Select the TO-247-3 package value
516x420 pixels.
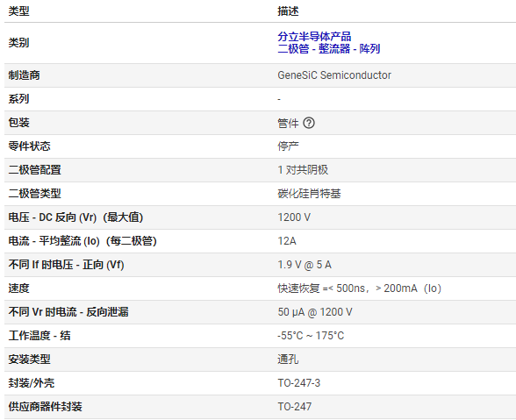point(298,383)
